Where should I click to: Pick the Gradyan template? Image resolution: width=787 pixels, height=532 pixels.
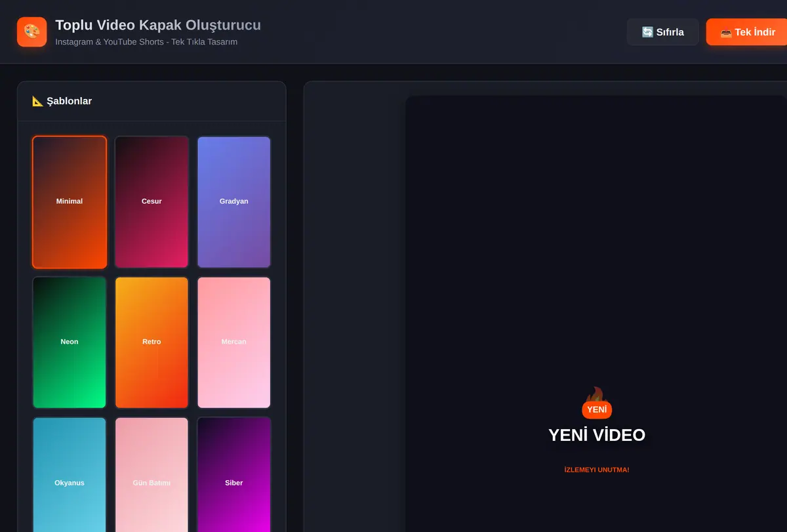tap(234, 202)
